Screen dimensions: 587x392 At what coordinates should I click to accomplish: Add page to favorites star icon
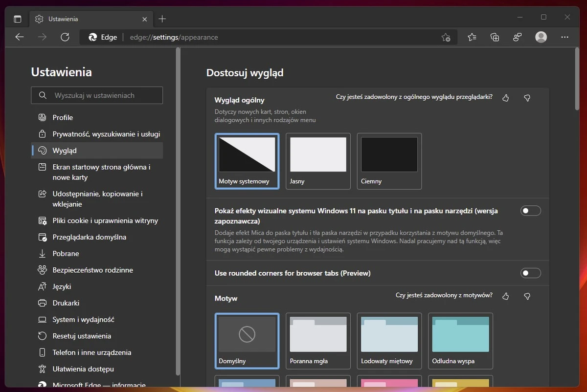pyautogui.click(x=446, y=37)
